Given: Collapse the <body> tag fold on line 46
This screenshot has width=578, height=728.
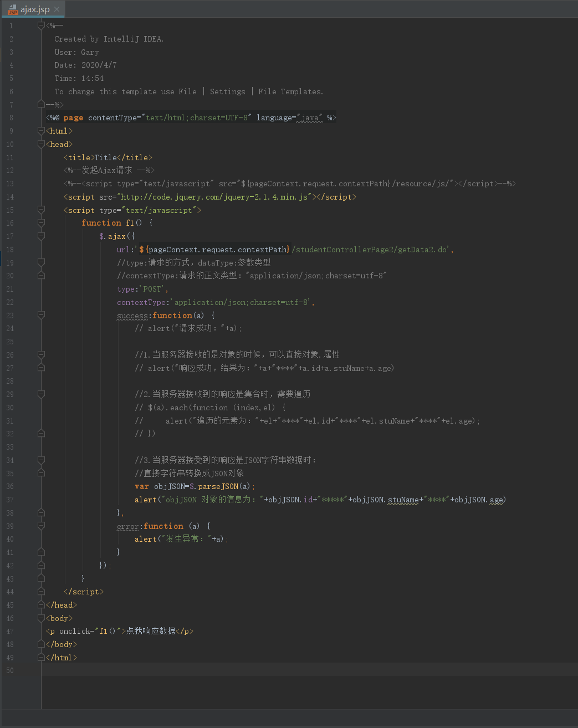Looking at the screenshot, I should (x=41, y=618).
